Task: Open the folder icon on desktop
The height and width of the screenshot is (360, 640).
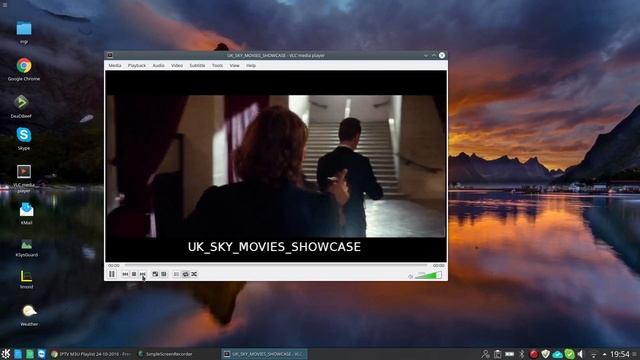Action: (x=24, y=32)
